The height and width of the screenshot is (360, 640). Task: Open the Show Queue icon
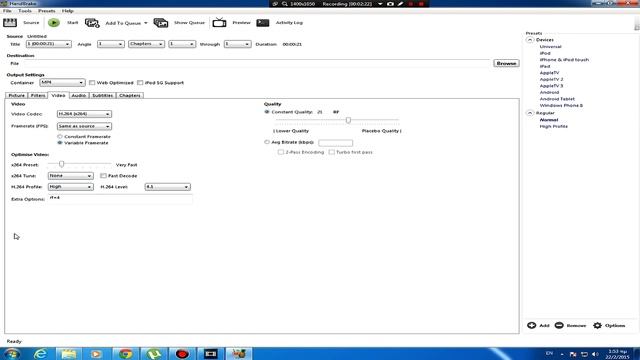tap(161, 23)
